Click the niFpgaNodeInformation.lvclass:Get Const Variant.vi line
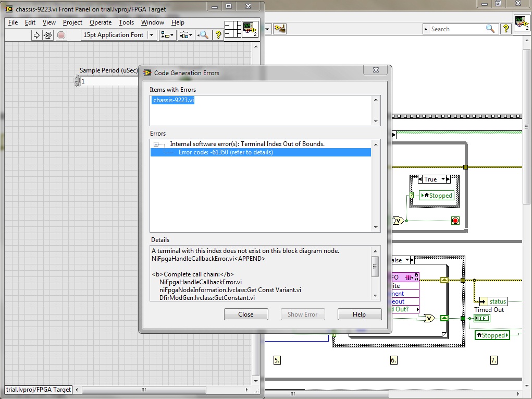The width and height of the screenshot is (532, 399). pyautogui.click(x=230, y=290)
